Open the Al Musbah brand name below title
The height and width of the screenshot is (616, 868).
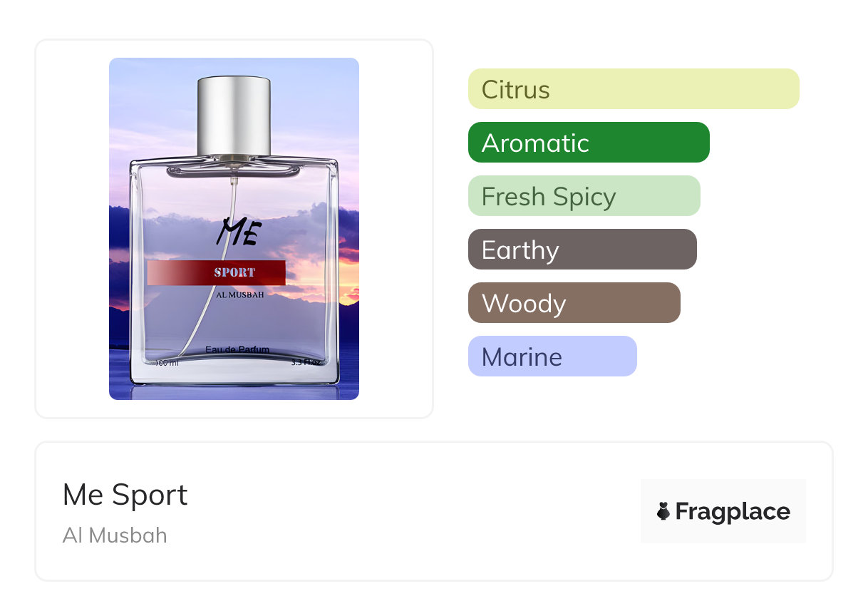click(115, 535)
